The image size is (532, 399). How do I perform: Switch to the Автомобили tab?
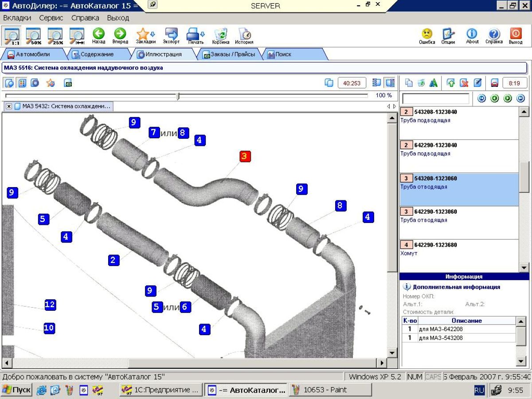[33, 55]
